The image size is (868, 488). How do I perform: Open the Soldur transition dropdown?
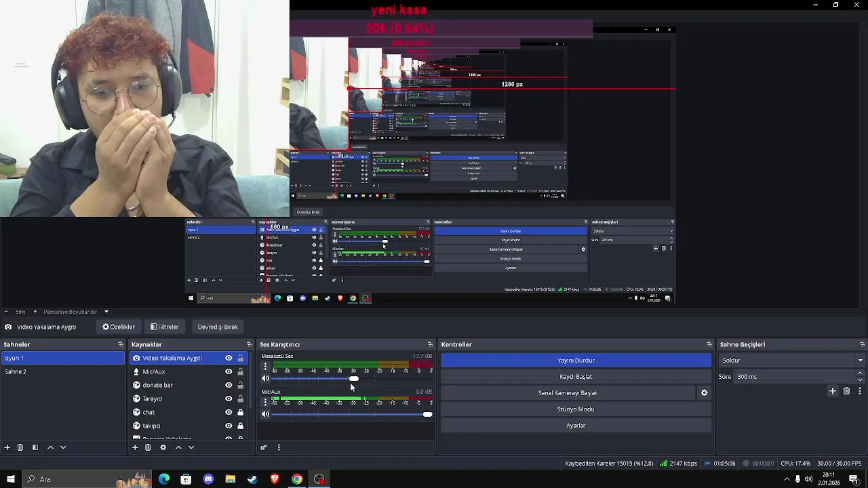[791, 361]
